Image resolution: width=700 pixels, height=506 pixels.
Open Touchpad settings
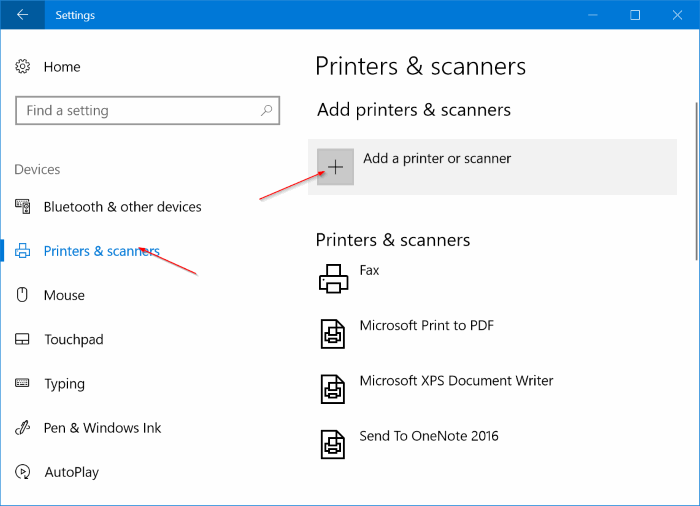click(x=74, y=339)
